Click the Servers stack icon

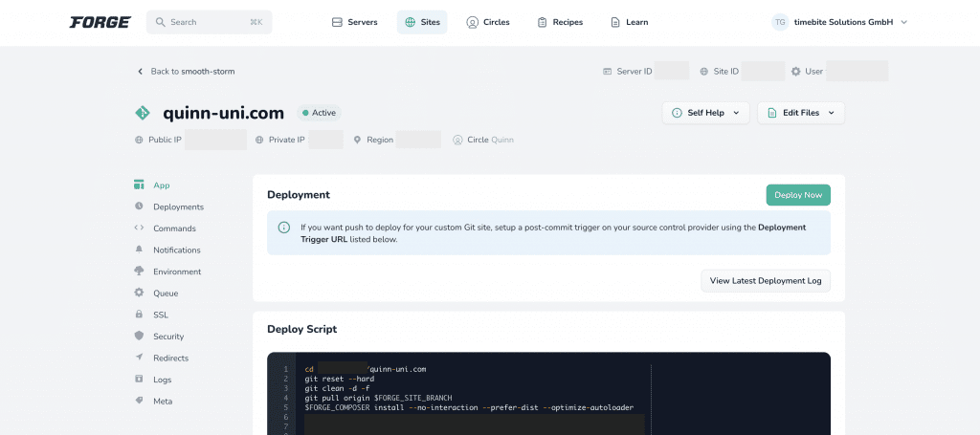[337, 23]
